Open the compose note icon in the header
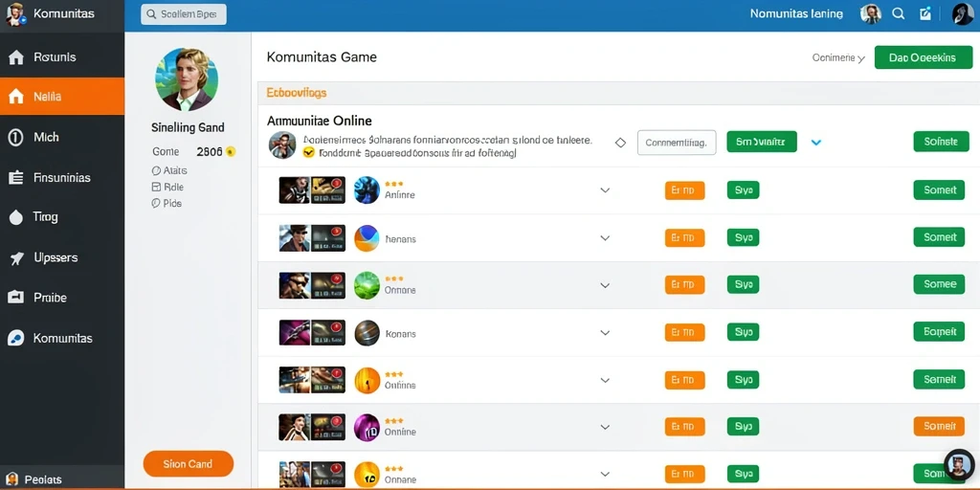 pyautogui.click(x=925, y=13)
